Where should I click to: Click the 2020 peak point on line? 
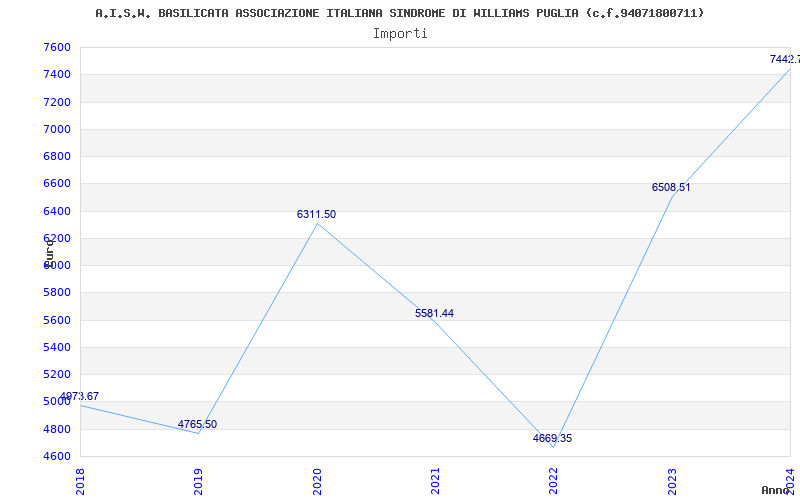tap(317, 223)
